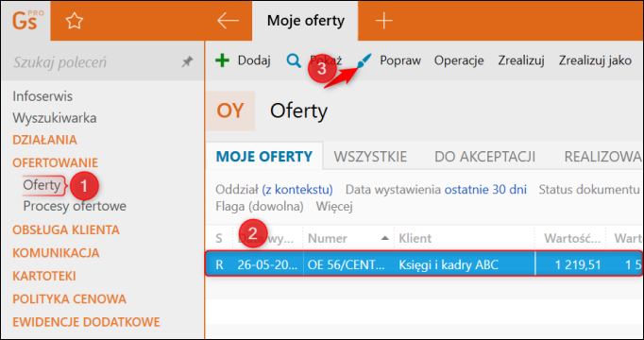Open the Status dokumentu filter
644x340 pixels.
[589, 190]
